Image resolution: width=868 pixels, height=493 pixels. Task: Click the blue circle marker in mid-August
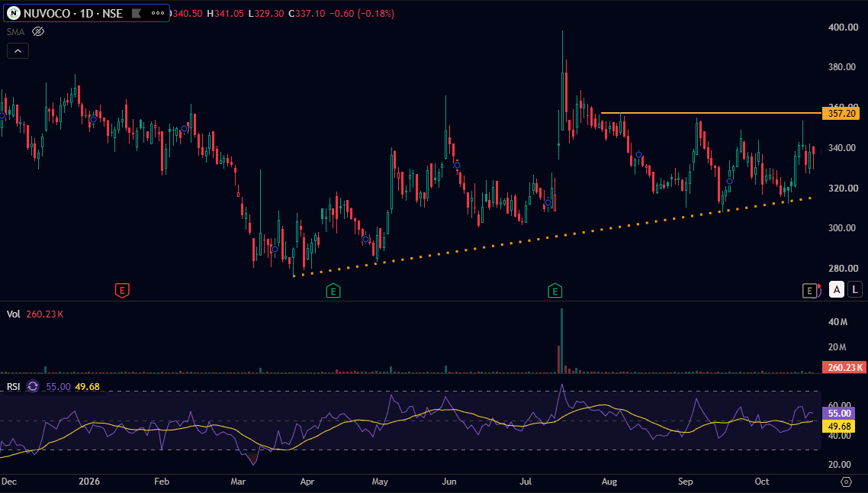(639, 155)
